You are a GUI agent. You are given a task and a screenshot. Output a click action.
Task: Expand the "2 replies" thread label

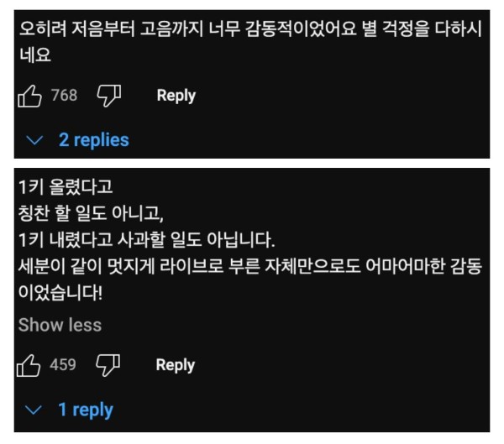(x=93, y=140)
